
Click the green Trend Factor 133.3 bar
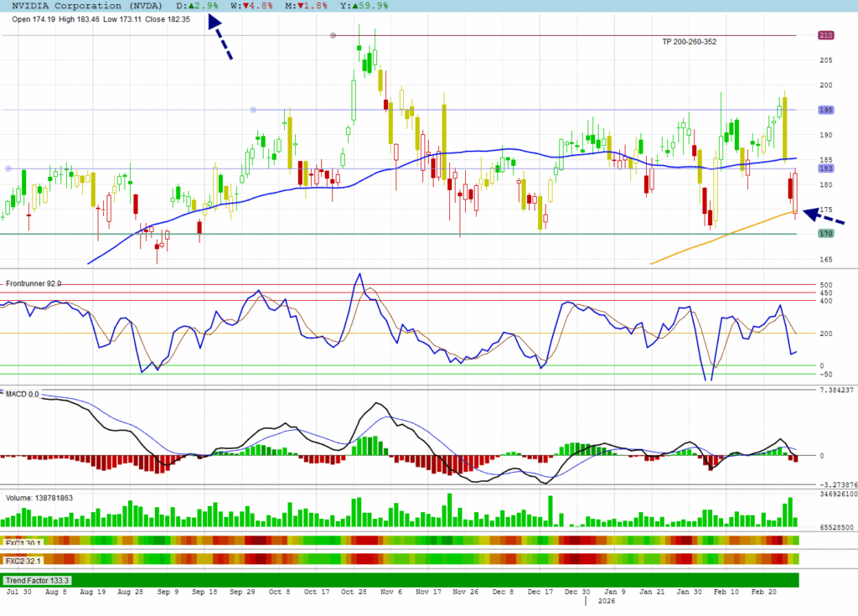(x=401, y=580)
